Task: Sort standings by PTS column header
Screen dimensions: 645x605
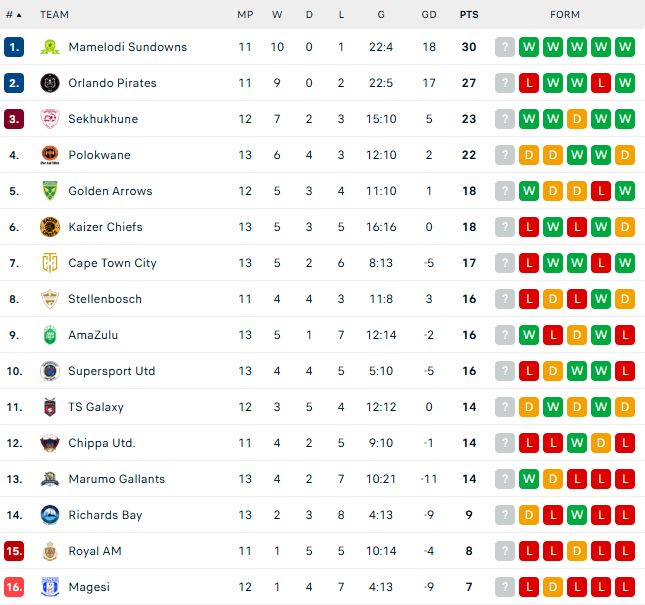Action: click(x=468, y=15)
